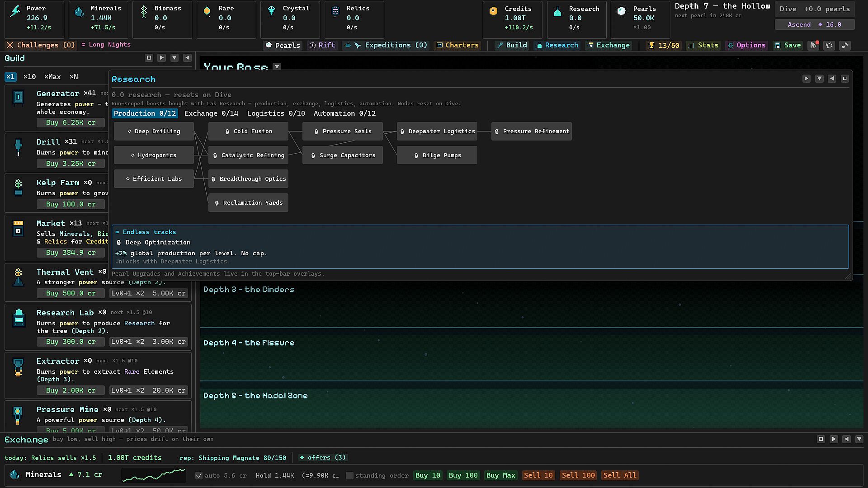Toggle the auto 5.6 cr checkbox
Image resolution: width=868 pixels, height=488 pixels.
click(198, 475)
